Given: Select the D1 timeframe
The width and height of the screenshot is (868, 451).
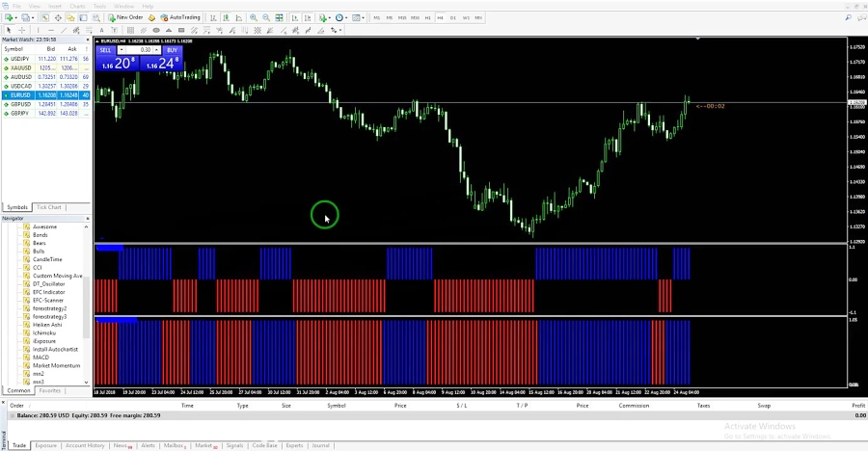Looking at the screenshot, I should [453, 17].
